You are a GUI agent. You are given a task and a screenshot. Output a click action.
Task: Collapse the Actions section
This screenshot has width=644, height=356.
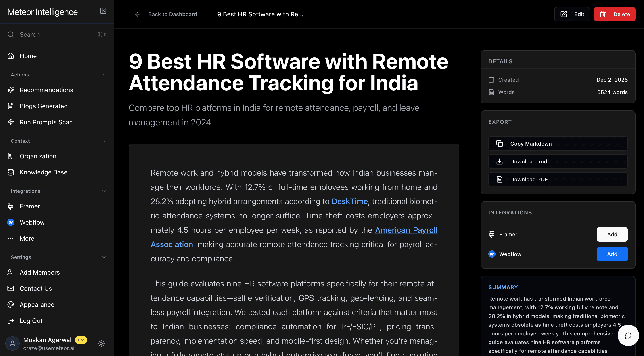pos(104,75)
